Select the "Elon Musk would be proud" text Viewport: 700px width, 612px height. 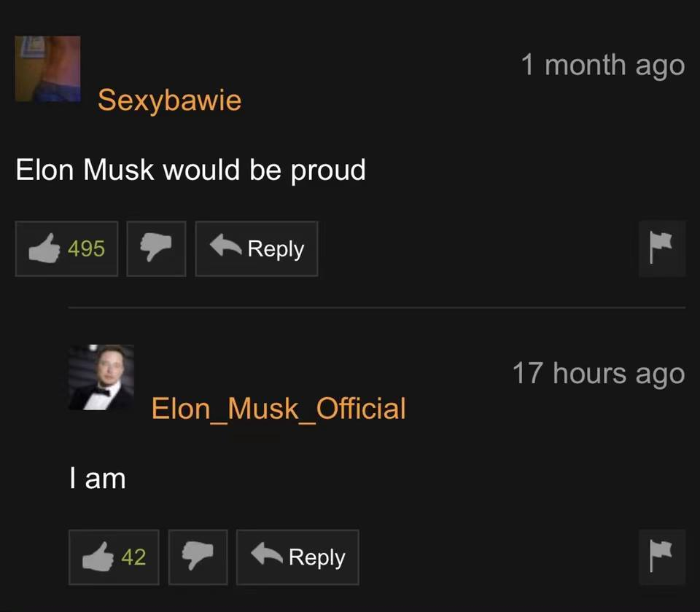point(190,170)
